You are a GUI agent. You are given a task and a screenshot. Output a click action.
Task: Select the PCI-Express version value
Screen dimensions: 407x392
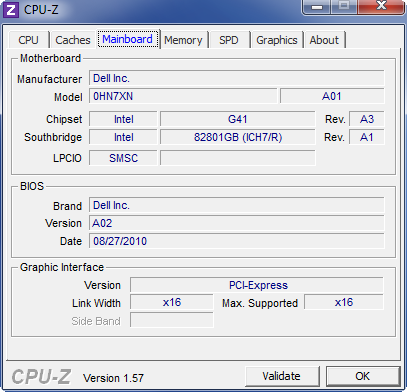(x=257, y=285)
